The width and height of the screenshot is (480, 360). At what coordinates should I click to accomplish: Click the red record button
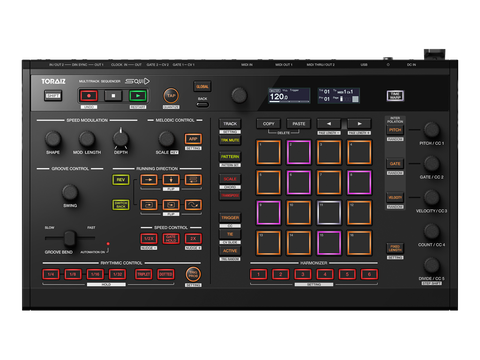coord(89,96)
